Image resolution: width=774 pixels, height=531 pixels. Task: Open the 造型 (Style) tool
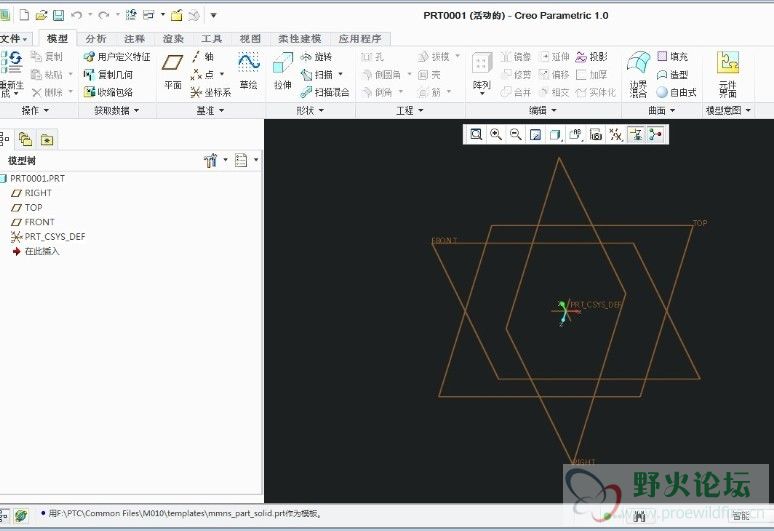click(672, 75)
